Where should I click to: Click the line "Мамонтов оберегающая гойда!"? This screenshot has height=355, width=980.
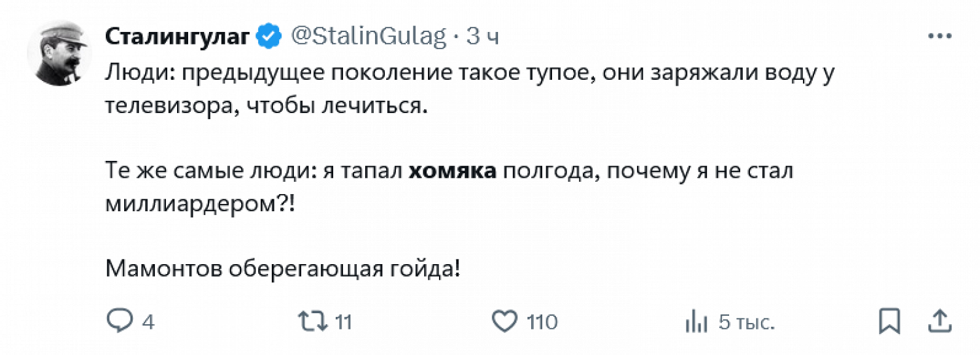coord(283,268)
